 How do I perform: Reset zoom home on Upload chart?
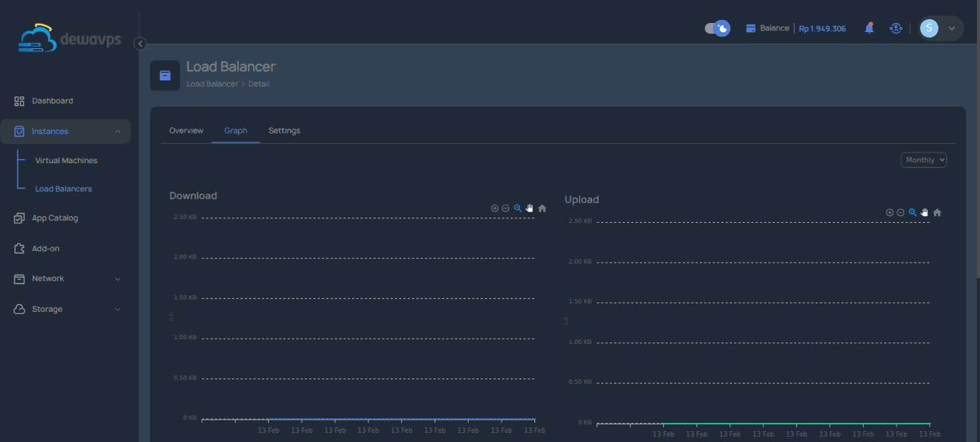point(937,212)
